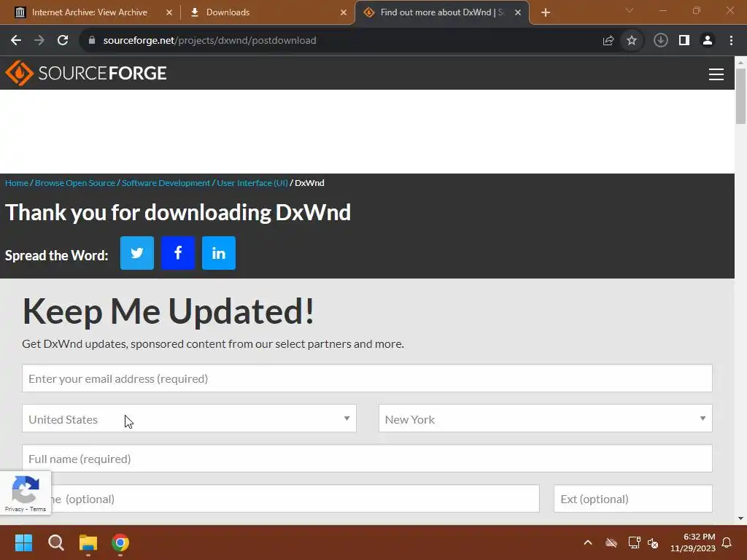747x560 pixels.
Task: Open the hamburger menu on SourceForge
Action: pos(716,74)
